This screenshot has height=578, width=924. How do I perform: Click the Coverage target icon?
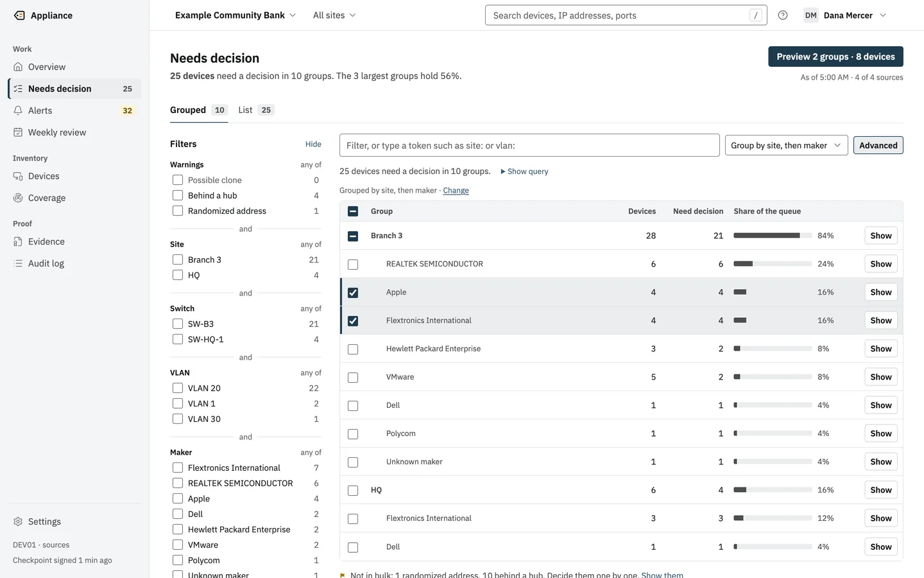coord(18,198)
